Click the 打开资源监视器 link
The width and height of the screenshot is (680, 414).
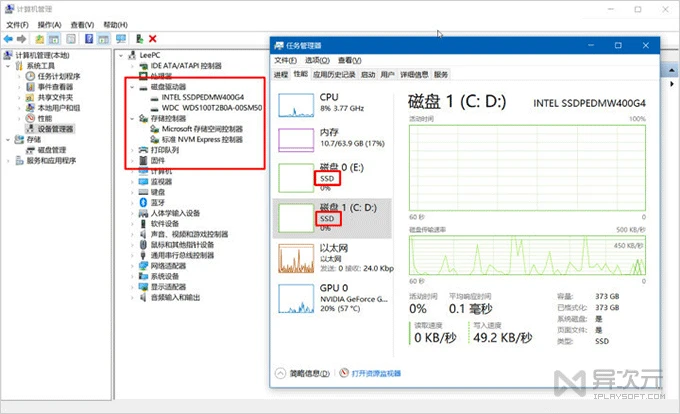375,372
